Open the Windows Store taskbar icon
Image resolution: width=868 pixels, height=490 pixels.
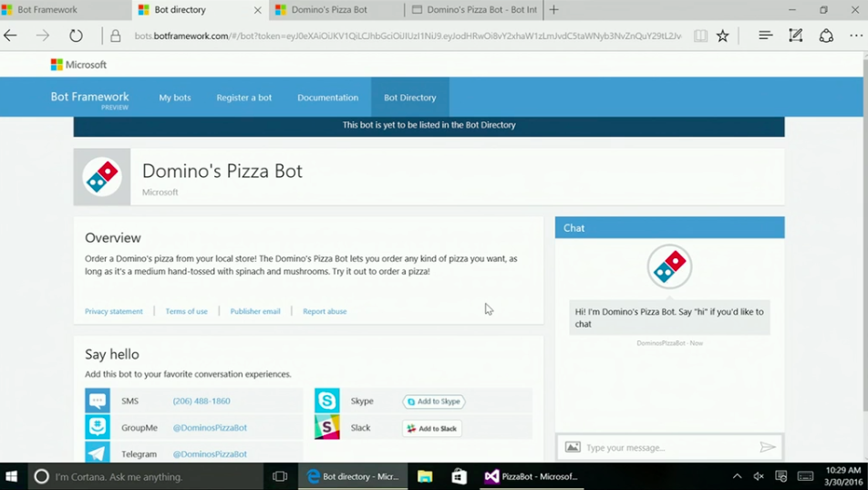pyautogui.click(x=459, y=476)
